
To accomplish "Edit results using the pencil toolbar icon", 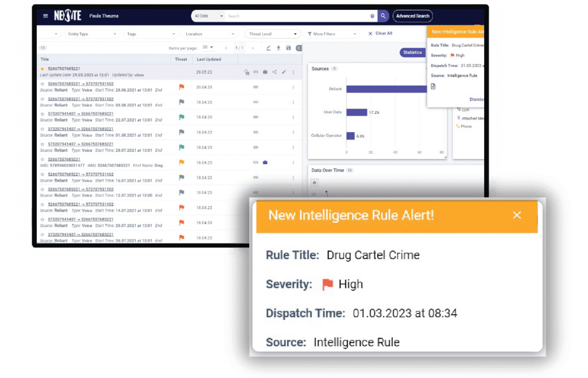I will (268, 48).
